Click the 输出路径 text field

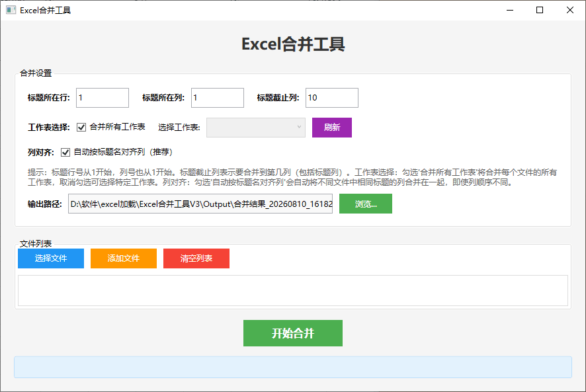click(x=200, y=204)
